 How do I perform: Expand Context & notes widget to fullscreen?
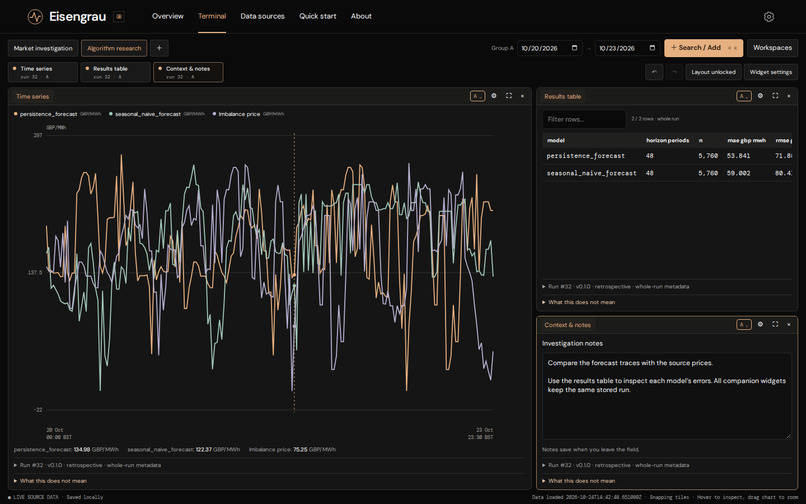tap(775, 324)
